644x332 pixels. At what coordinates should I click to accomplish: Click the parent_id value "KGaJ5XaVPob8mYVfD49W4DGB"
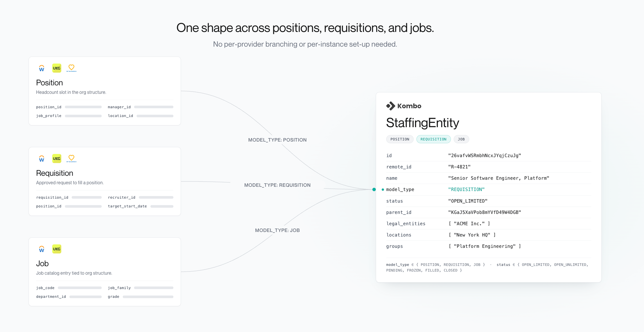coord(484,212)
